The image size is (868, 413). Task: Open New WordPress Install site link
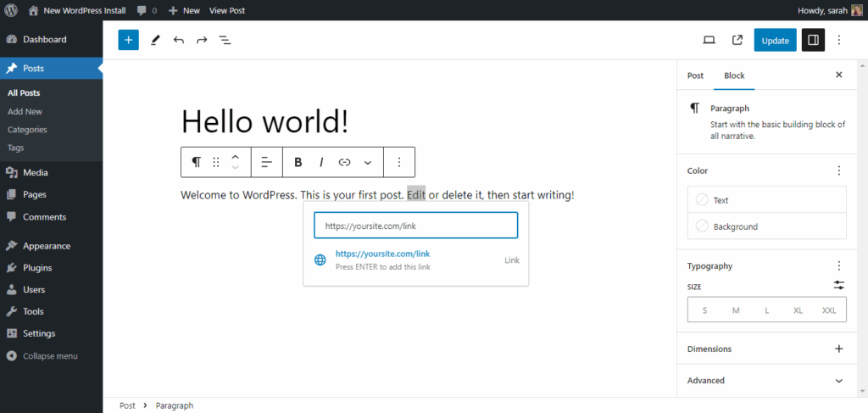click(77, 10)
